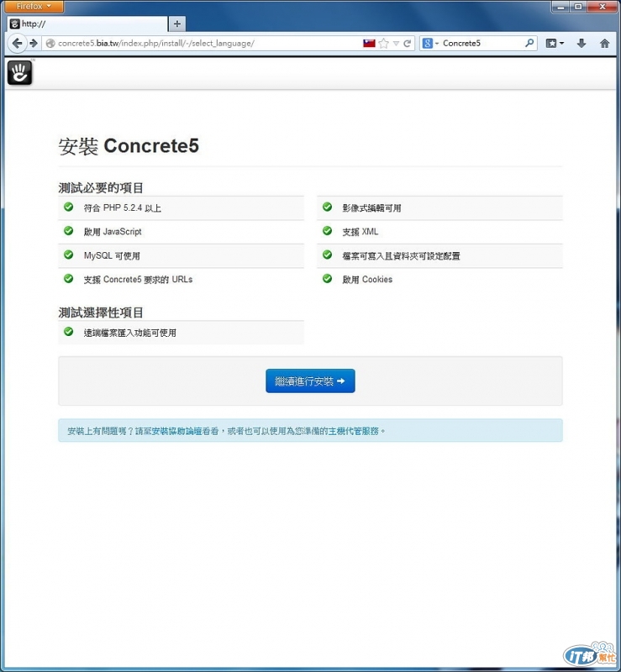The width and height of the screenshot is (621, 672).
Task: Click the Concrete5 hand logo
Action: pyautogui.click(x=19, y=72)
